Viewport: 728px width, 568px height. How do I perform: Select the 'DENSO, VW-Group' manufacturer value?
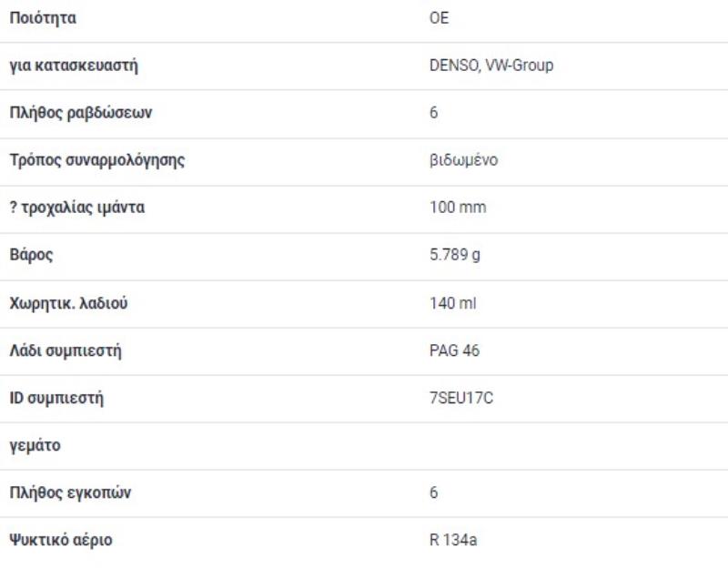tap(491, 66)
